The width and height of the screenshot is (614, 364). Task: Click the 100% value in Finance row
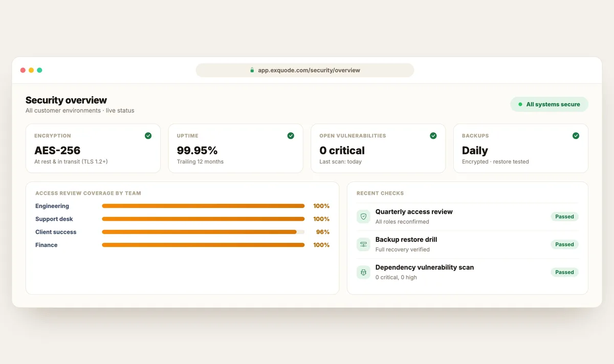click(321, 245)
